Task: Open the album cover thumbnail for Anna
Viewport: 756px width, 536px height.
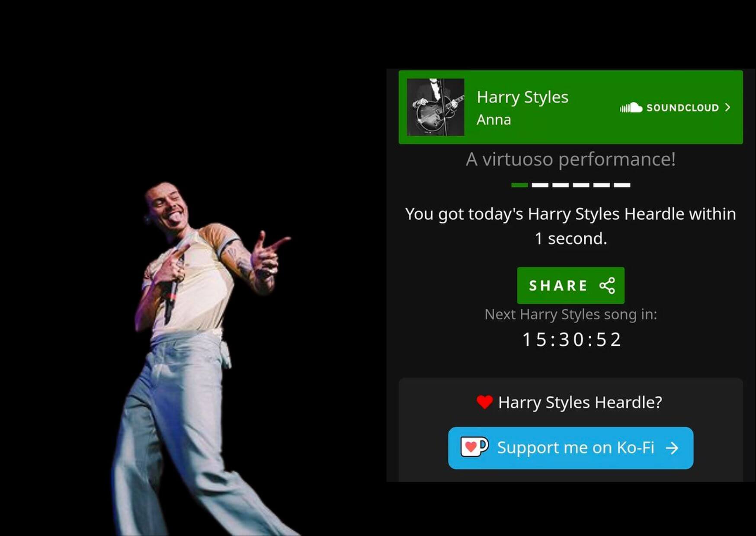Action: pyautogui.click(x=436, y=107)
